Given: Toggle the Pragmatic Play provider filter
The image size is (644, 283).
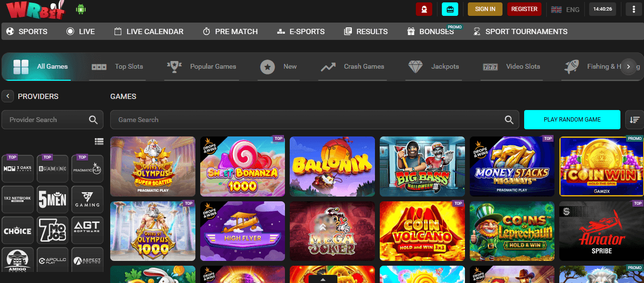Looking at the screenshot, I should (x=87, y=169).
